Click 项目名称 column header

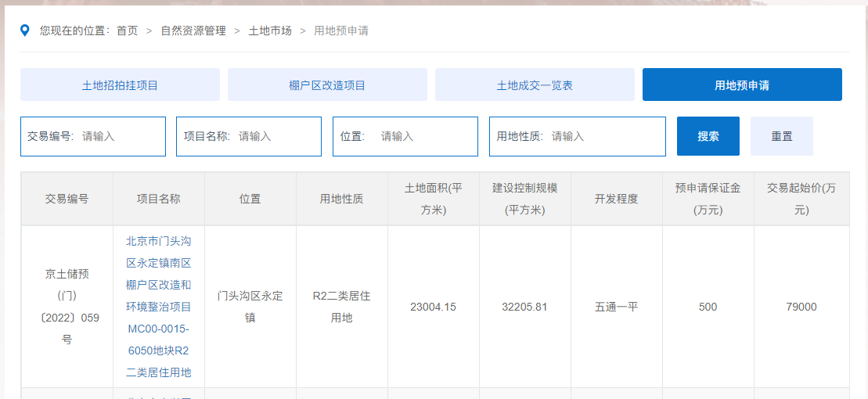(159, 199)
